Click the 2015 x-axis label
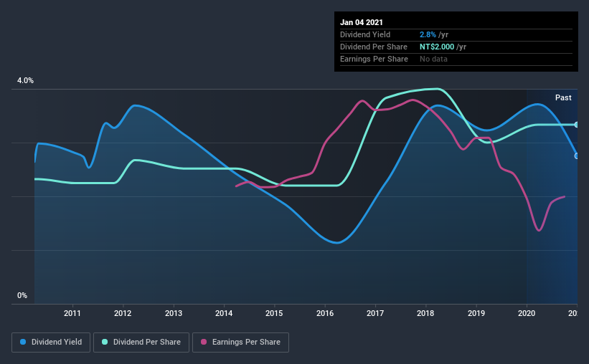This screenshot has width=589, height=364. [x=274, y=313]
